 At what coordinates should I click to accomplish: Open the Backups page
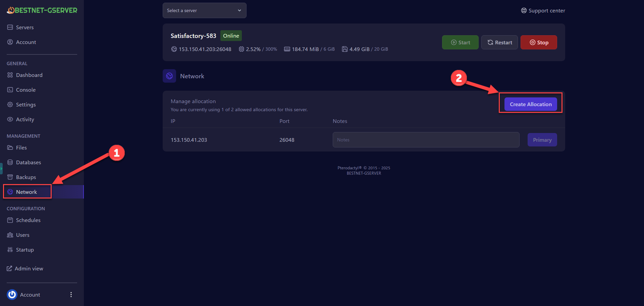click(26, 177)
